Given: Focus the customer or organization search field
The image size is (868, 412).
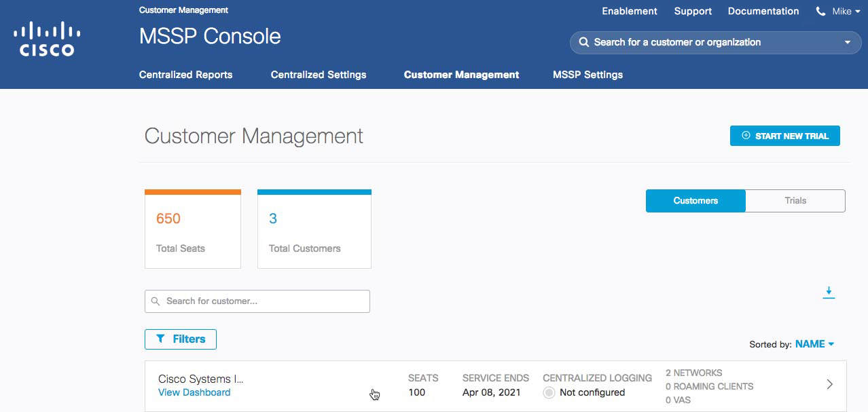Looking at the screenshot, I should 715,42.
